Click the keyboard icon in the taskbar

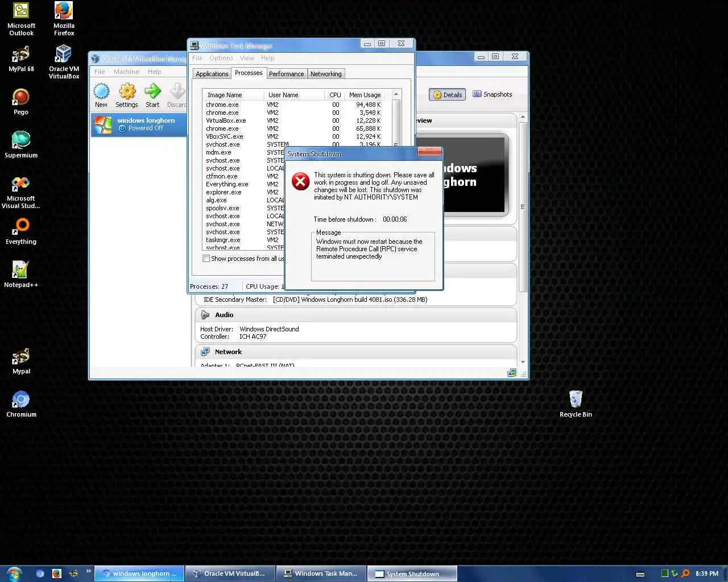click(x=640, y=574)
